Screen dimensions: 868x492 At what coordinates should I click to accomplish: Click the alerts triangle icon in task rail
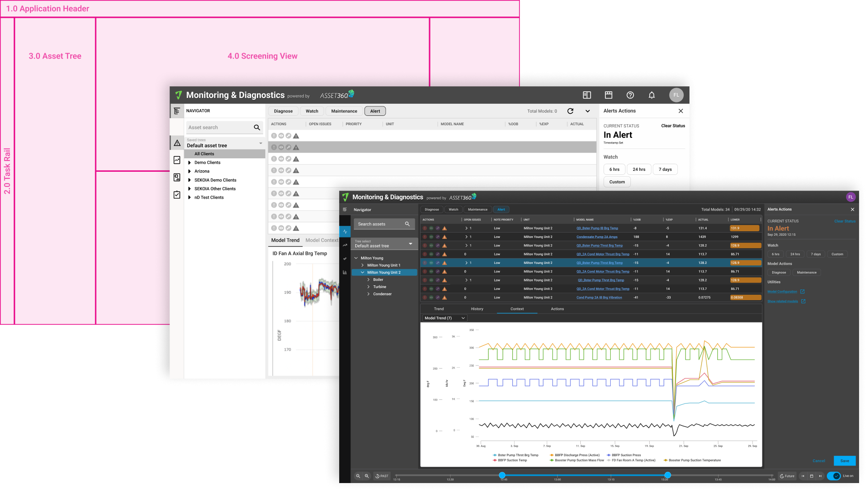click(x=177, y=143)
